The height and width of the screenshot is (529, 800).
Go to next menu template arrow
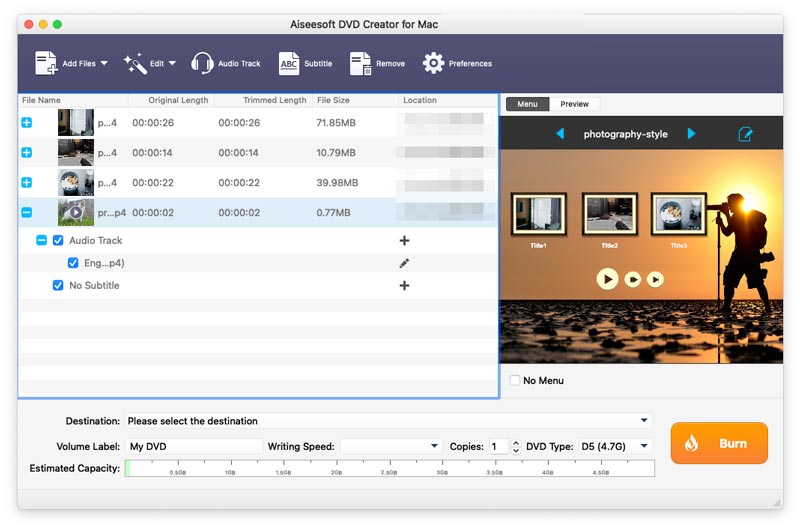[691, 134]
